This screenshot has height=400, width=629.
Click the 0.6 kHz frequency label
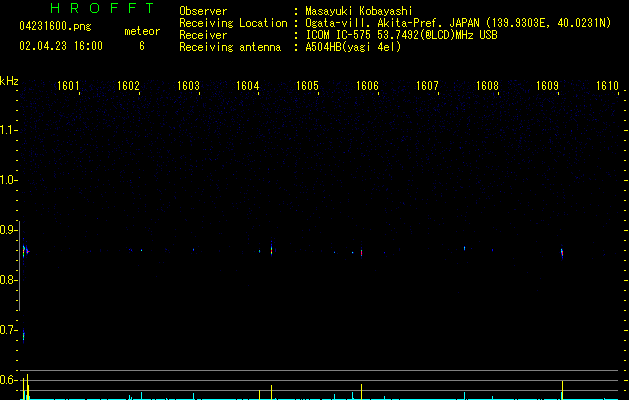(x=8, y=380)
